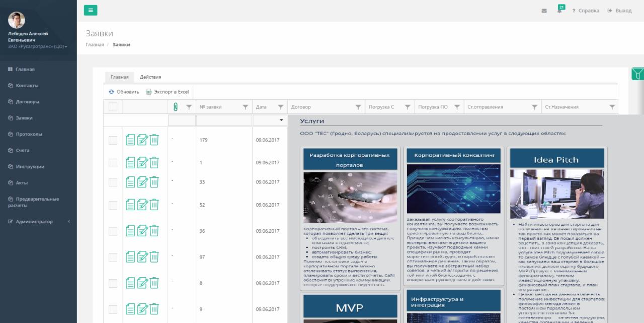Open Договоры in the sidebar menu

pos(27,102)
